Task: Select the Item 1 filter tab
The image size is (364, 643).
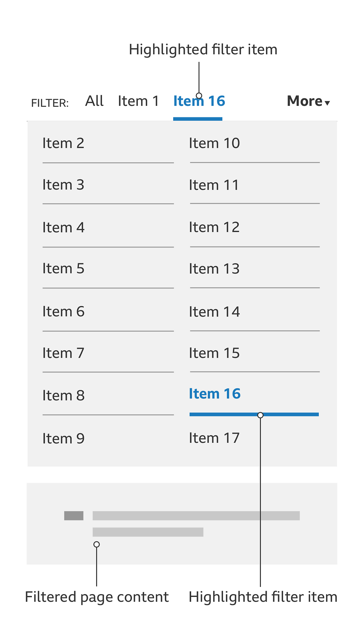Action: pyautogui.click(x=138, y=101)
